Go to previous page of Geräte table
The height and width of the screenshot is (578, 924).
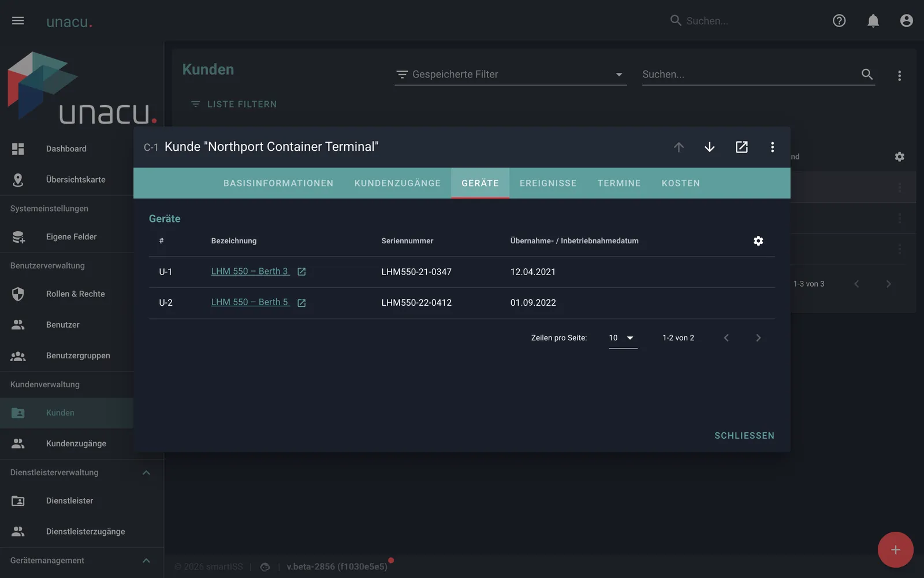tap(726, 338)
